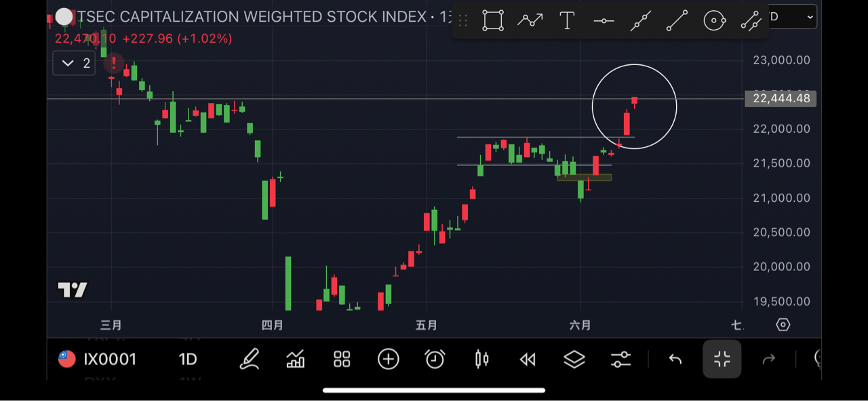Image resolution: width=868 pixels, height=401 pixels.
Task: Tap the 20,000.00 price axis label
Action: point(782,267)
